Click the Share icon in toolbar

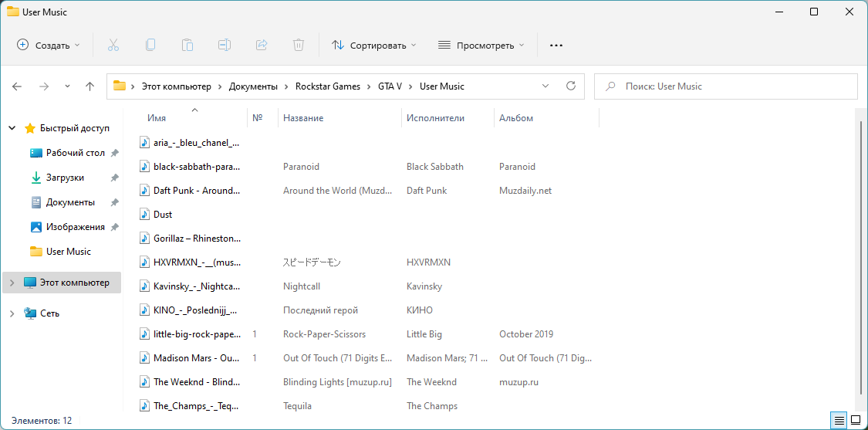point(262,46)
